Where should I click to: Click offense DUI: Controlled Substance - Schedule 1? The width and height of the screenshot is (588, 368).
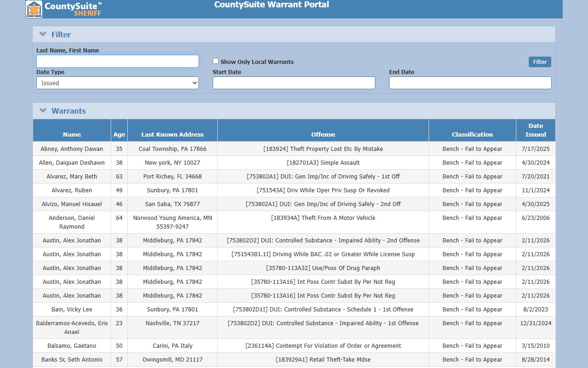point(323,309)
